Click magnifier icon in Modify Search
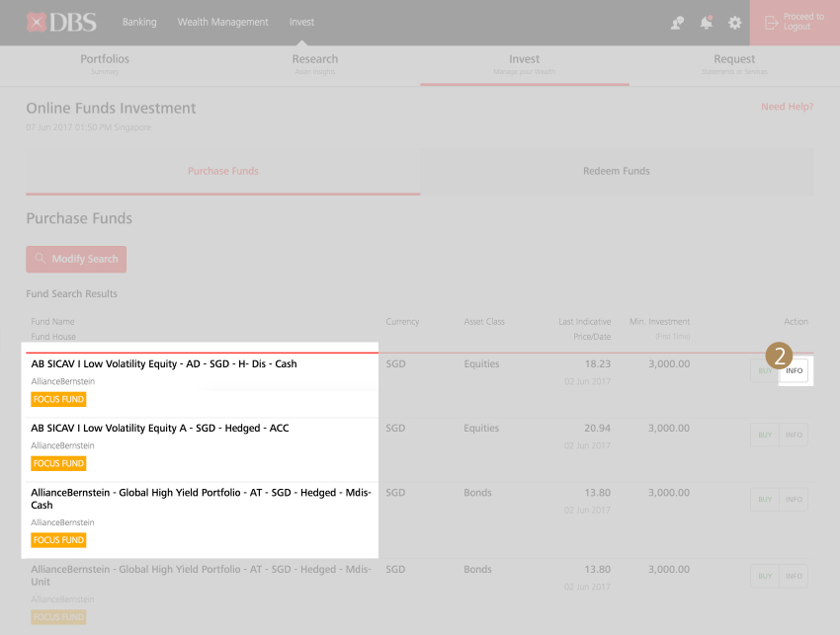This screenshot has height=635, width=840. click(41, 259)
